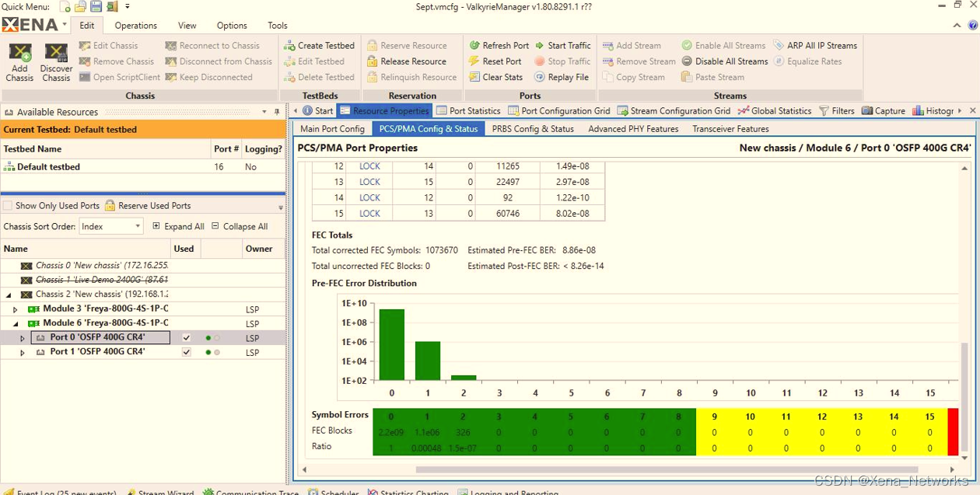Collapse the ribbon arrow at top right
Viewport: 980px width, 495px height.
[958, 26]
